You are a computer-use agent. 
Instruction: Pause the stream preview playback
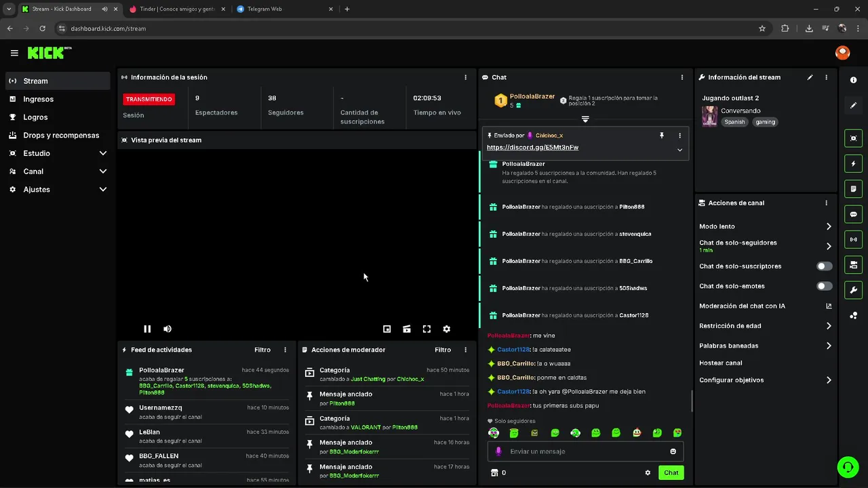[147, 329]
